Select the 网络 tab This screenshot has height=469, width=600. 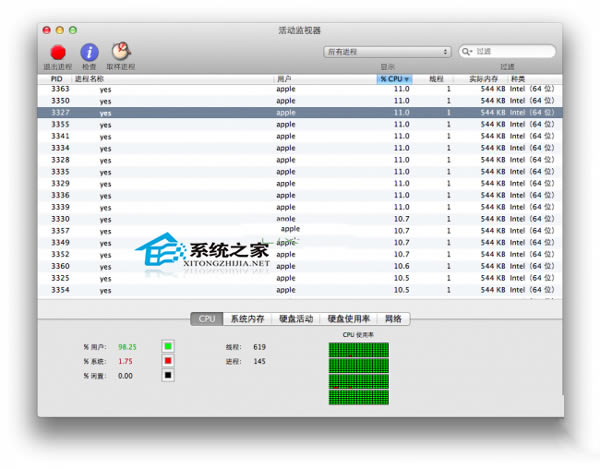coord(393,319)
